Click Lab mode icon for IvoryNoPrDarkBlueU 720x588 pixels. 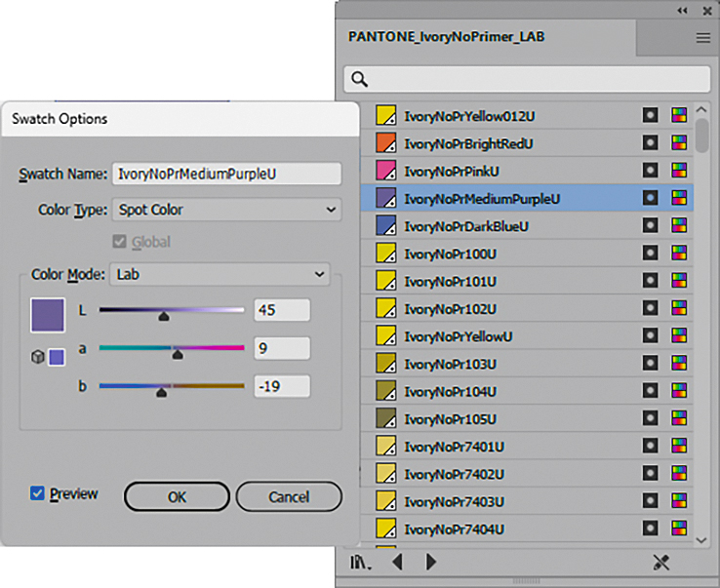pyautogui.click(x=679, y=225)
